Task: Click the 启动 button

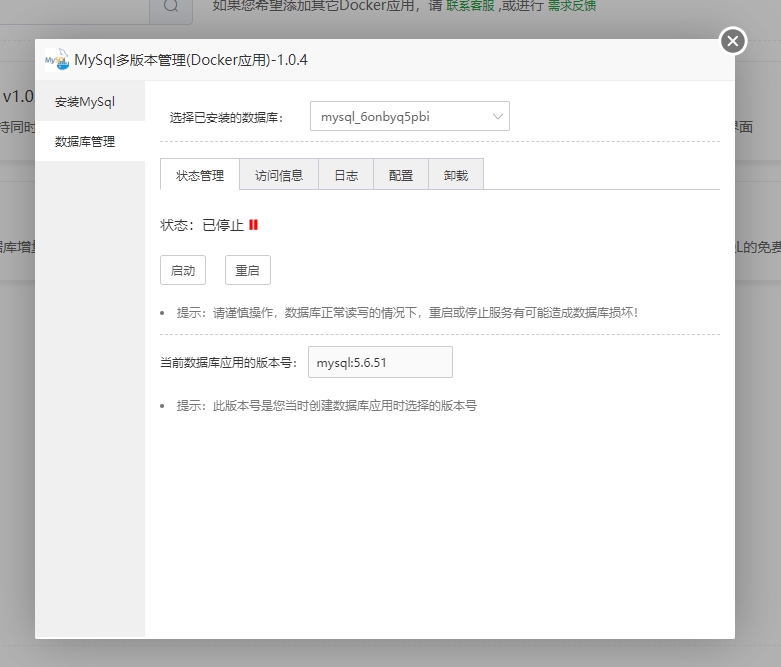Action: (183, 270)
